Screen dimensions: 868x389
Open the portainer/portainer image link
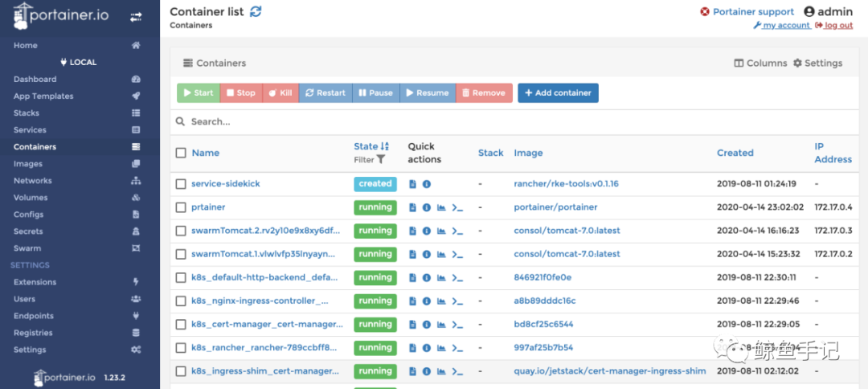coord(556,207)
